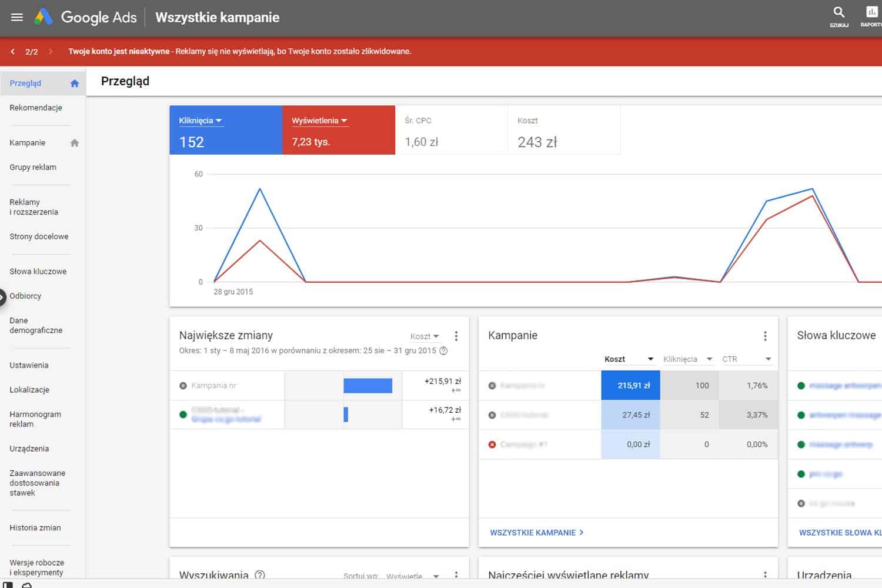Image resolution: width=882 pixels, height=588 pixels.
Task: Click the first keyword's green status dot
Action: coord(801,386)
